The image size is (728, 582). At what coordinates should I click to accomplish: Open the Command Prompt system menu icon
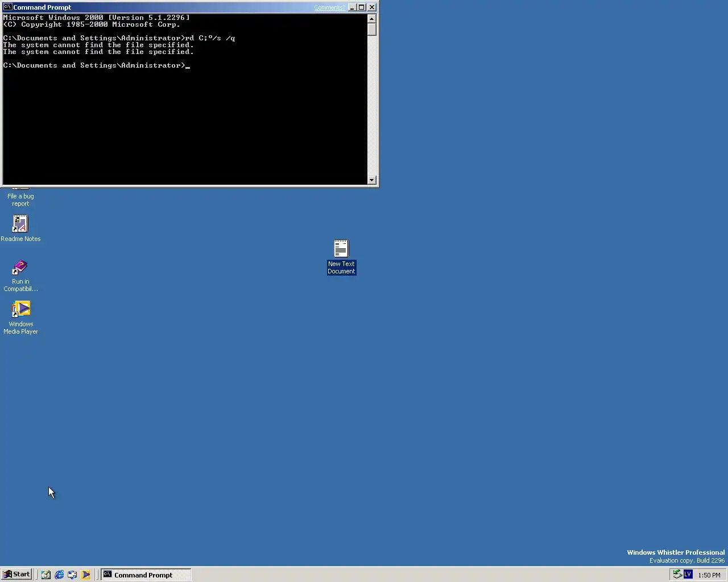pyautogui.click(x=7, y=7)
